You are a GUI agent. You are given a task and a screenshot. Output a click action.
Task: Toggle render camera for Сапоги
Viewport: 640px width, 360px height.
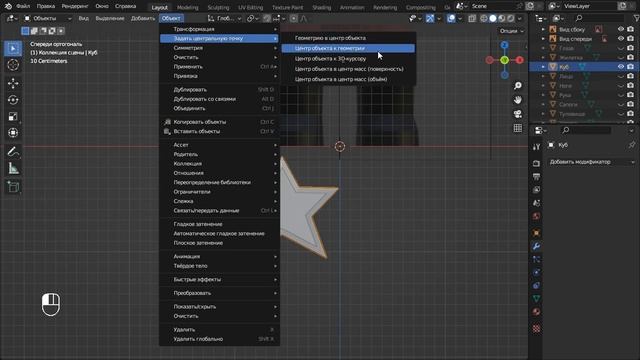631,104
